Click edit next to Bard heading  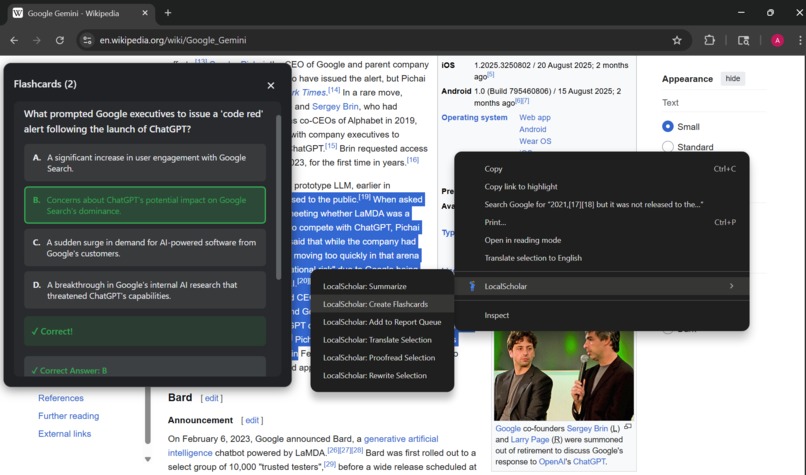pos(211,398)
